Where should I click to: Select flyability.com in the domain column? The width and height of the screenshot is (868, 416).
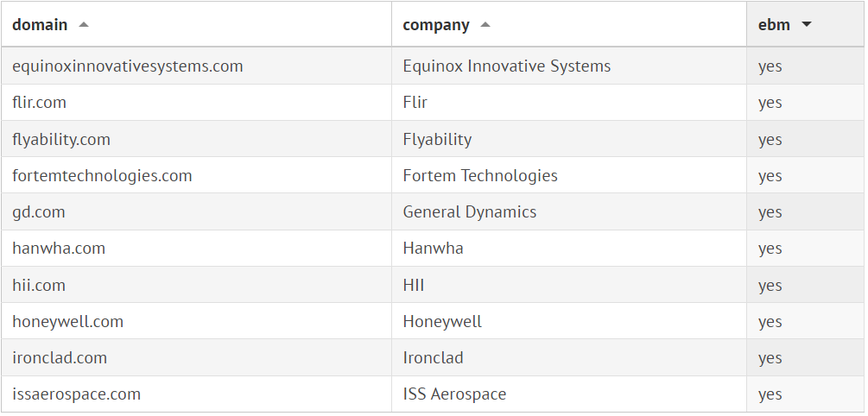(x=61, y=140)
